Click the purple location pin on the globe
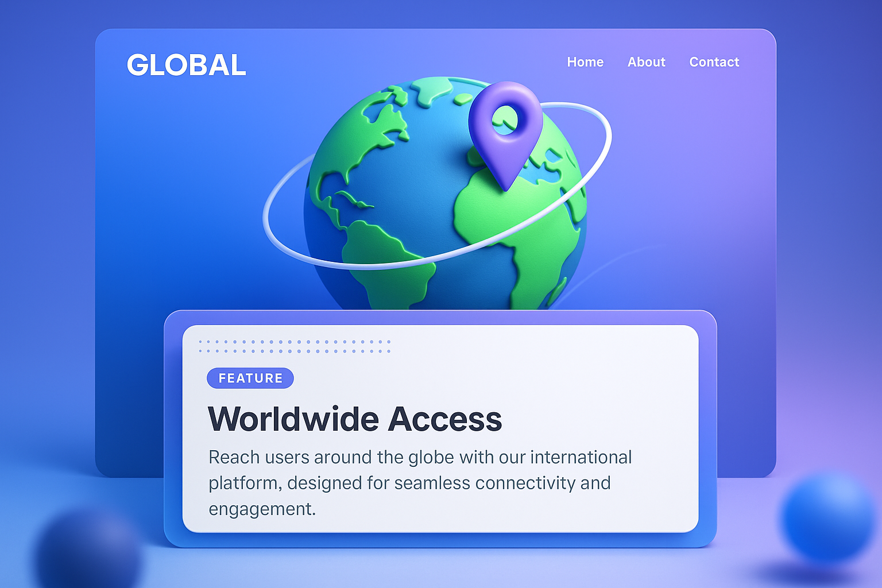Image resolution: width=882 pixels, height=588 pixels. pyautogui.click(x=505, y=132)
